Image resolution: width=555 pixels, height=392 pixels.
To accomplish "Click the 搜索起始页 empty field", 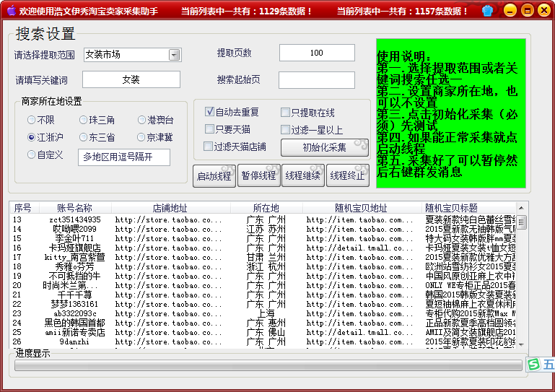I will (x=317, y=80).
